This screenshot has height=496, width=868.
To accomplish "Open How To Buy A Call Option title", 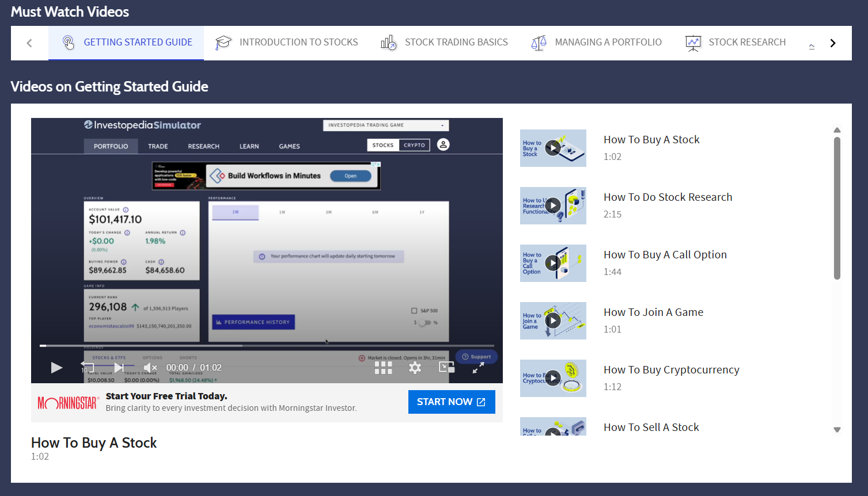I will pyautogui.click(x=665, y=255).
